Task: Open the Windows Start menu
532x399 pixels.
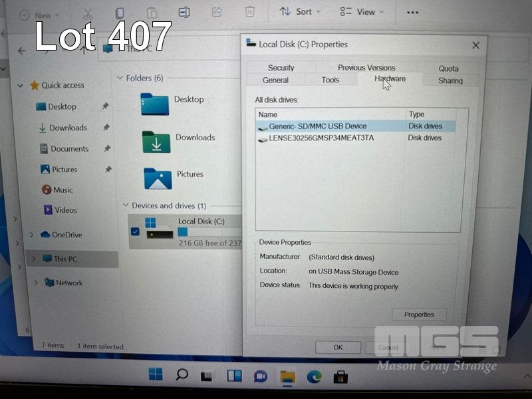Action: [x=156, y=375]
